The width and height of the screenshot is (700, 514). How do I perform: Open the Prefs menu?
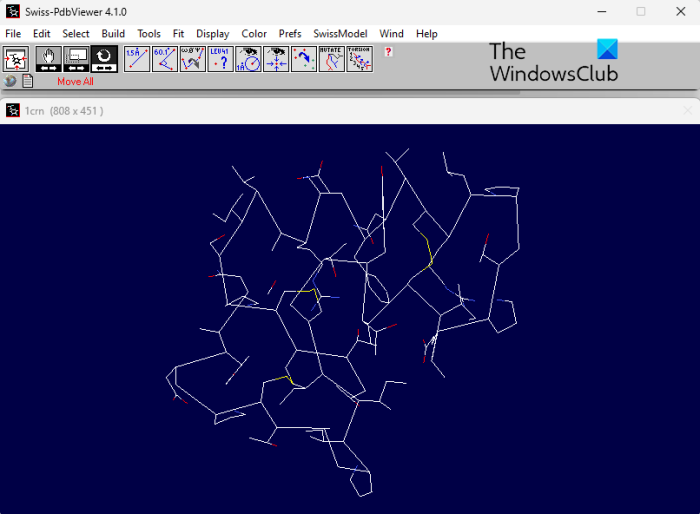[x=290, y=33]
